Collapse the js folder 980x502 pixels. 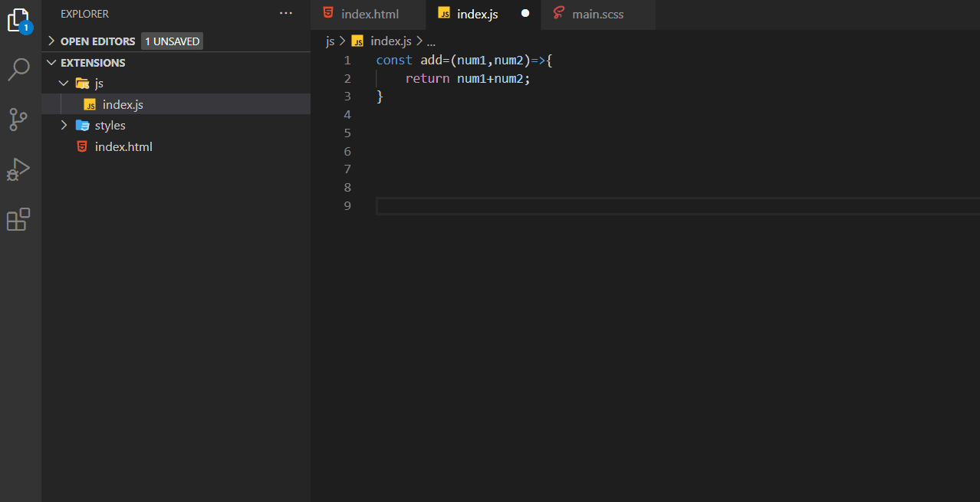point(64,83)
